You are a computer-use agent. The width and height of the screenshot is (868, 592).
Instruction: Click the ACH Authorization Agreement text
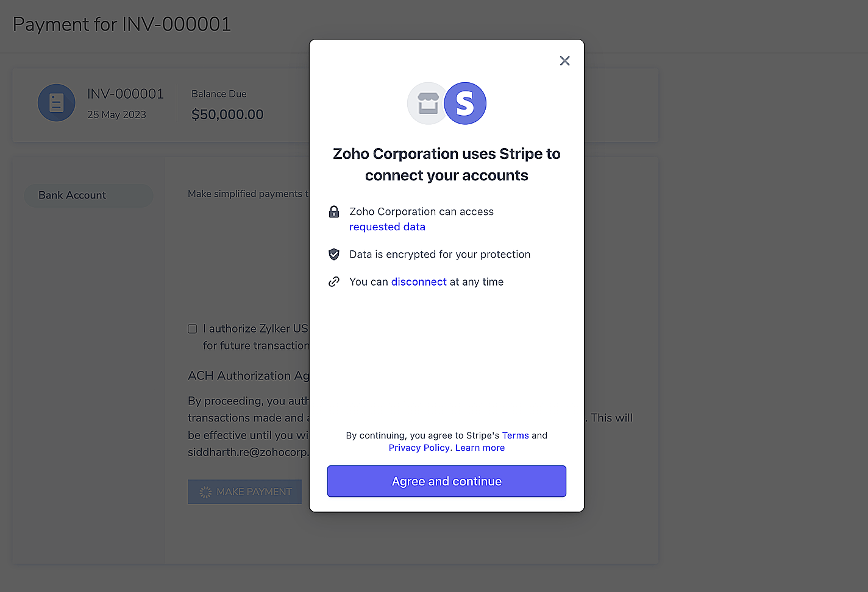tap(248, 375)
